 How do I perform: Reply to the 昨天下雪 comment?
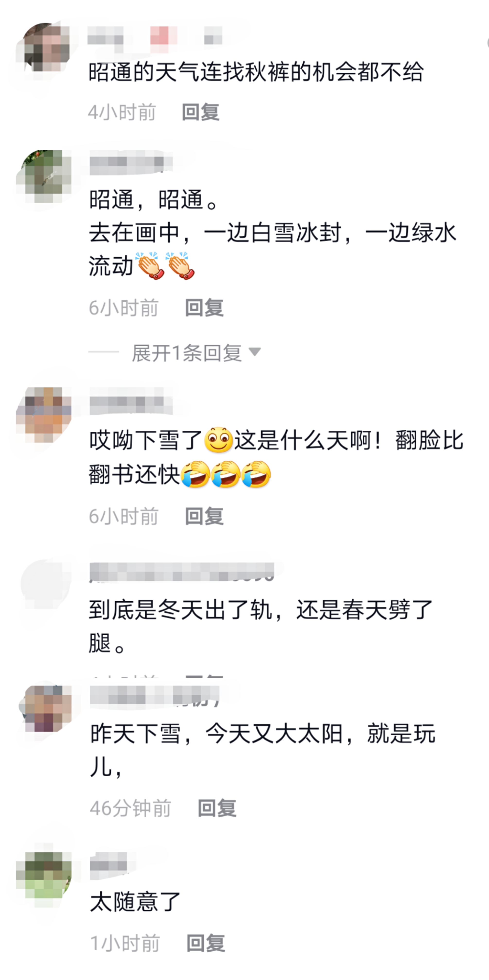click(x=217, y=808)
